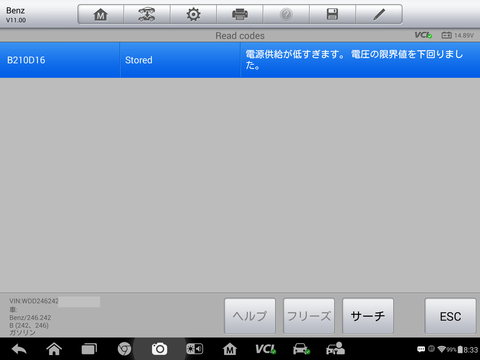Image resolution: width=480 pixels, height=360 pixels.
Task: Tap the ガソリン fuel type text
Action: [x=22, y=333]
